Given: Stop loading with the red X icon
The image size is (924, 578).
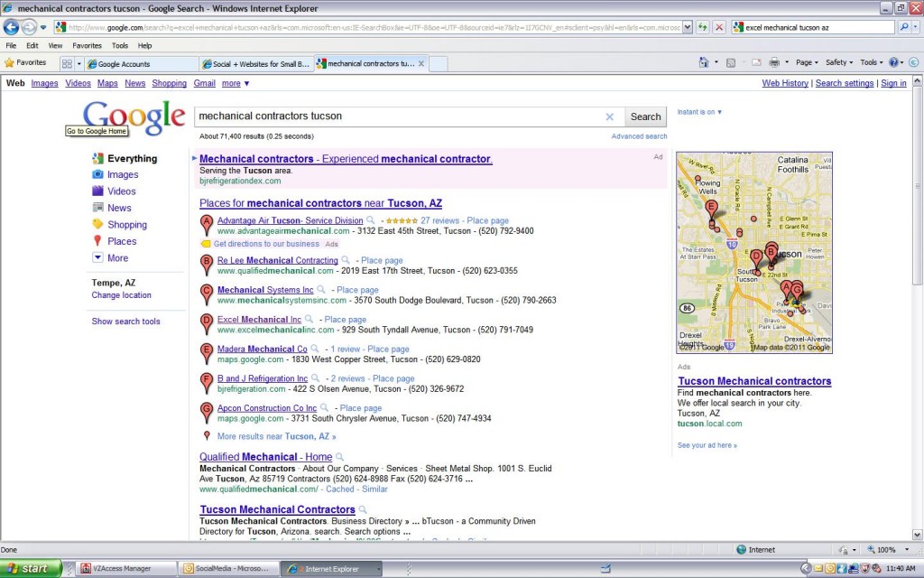Looking at the screenshot, I should 719,27.
